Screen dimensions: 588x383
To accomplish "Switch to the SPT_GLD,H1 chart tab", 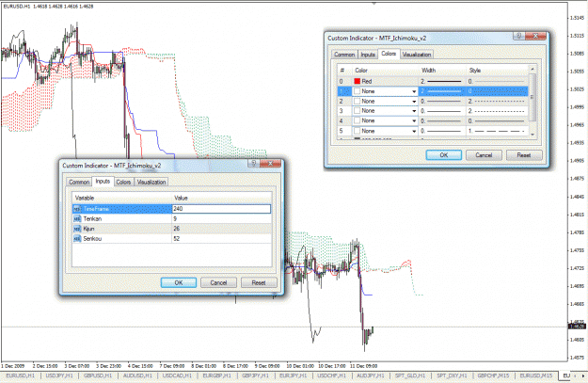I will (x=410, y=375).
